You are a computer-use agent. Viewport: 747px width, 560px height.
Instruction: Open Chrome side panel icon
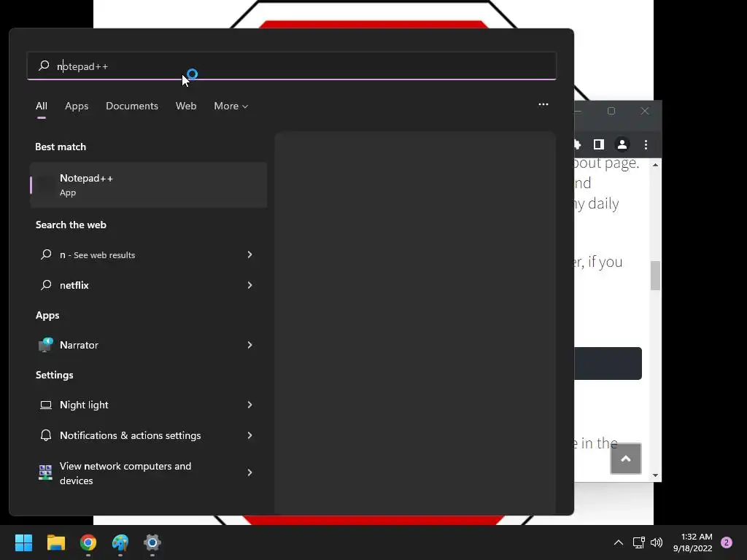click(x=599, y=144)
